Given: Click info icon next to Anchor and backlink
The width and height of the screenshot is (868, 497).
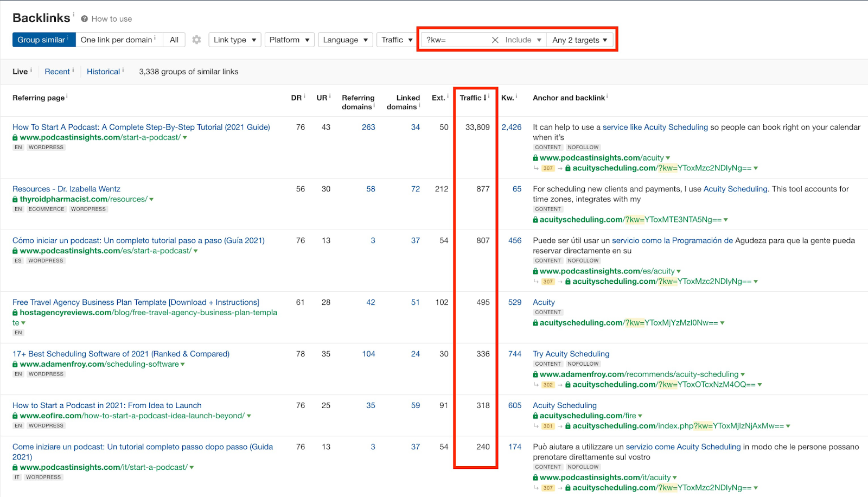Looking at the screenshot, I should point(607,96).
